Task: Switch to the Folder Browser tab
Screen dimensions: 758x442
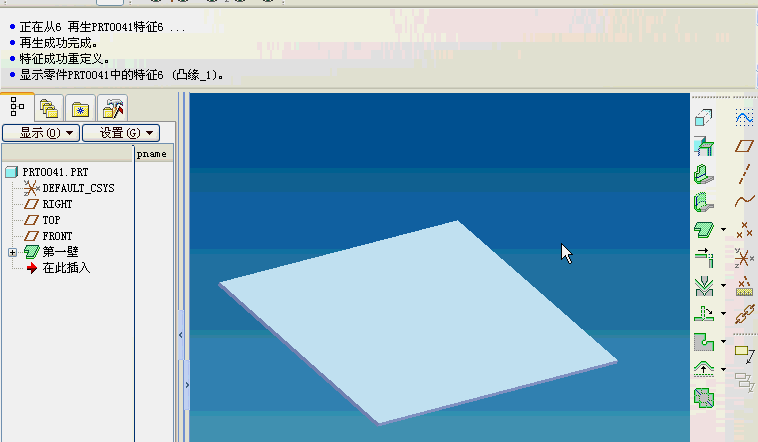Action: tap(49, 108)
